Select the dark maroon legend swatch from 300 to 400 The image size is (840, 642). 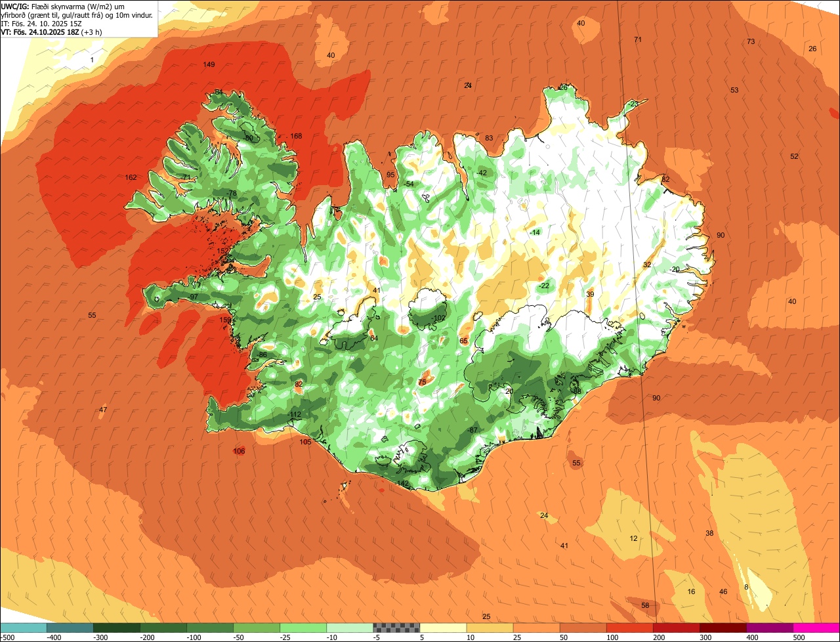pos(723,628)
